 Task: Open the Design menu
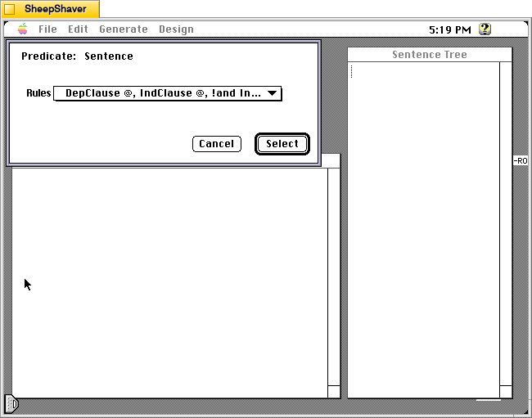point(176,29)
